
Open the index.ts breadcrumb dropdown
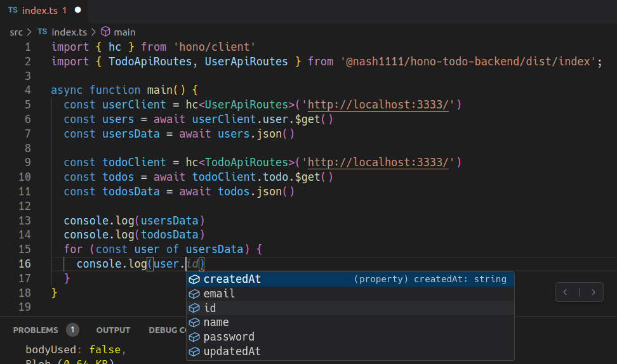pyautogui.click(x=69, y=32)
